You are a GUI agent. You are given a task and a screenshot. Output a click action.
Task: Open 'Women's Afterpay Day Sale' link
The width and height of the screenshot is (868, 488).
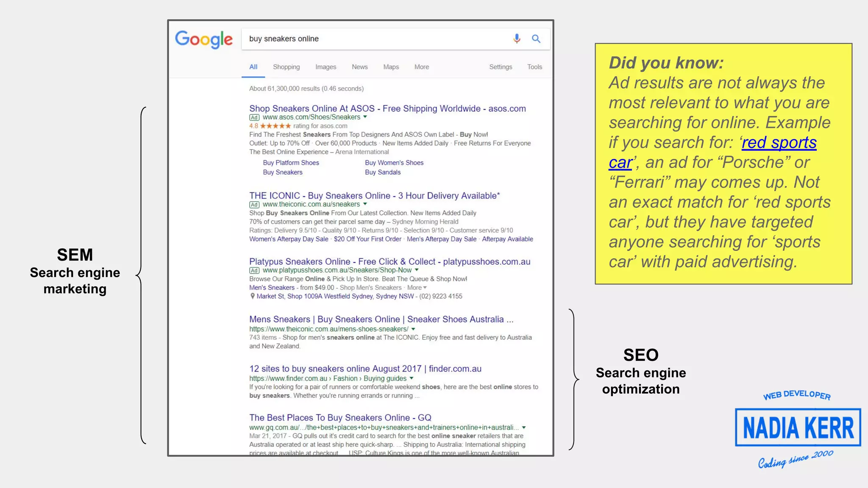(289, 239)
